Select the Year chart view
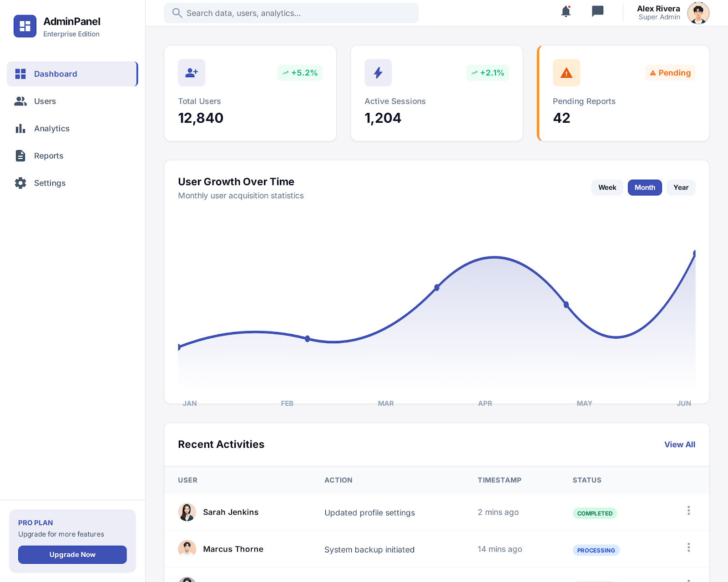Viewport: 728px width, 582px height. point(681,187)
